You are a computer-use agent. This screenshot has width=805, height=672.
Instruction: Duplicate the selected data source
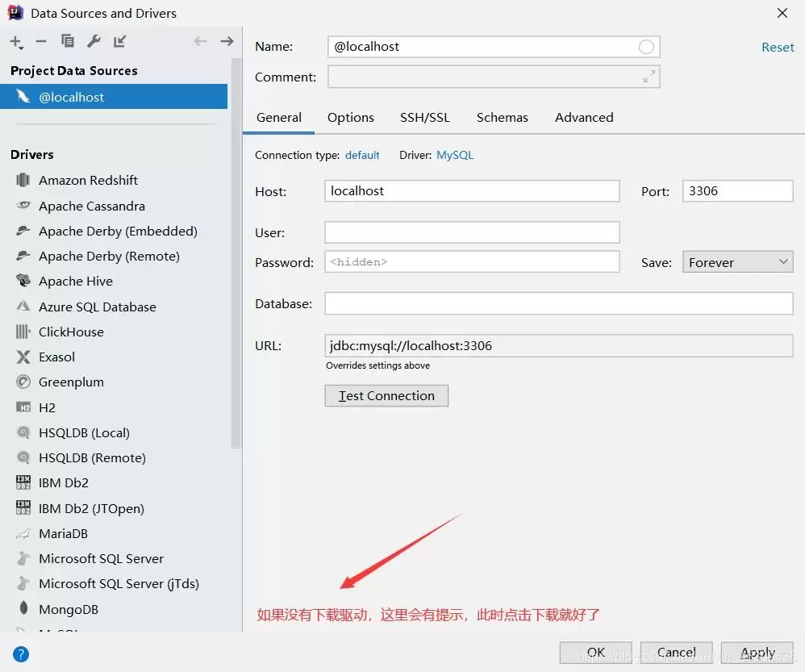pos(67,41)
